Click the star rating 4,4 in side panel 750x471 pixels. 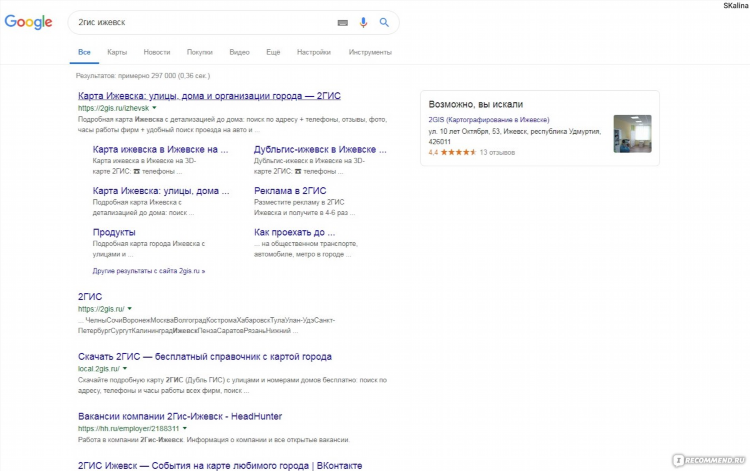pos(452,152)
